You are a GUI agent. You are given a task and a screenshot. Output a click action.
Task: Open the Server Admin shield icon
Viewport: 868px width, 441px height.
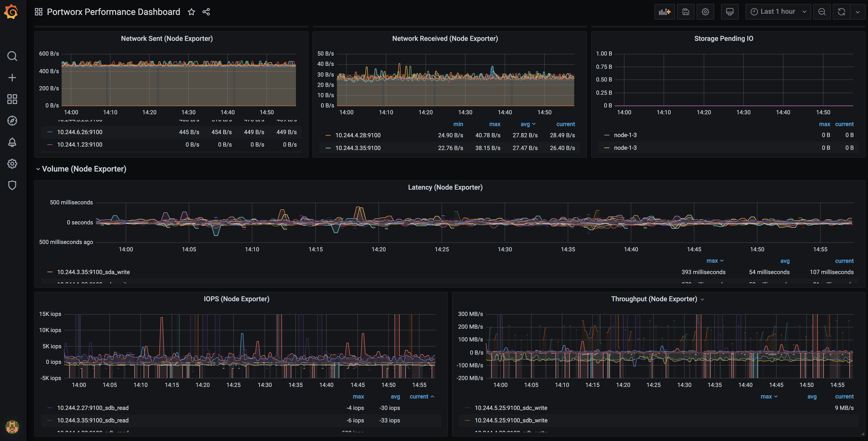[12, 185]
